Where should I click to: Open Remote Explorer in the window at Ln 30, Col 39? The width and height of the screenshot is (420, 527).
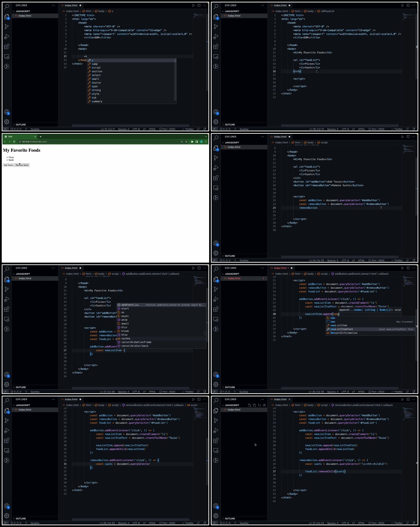click(216, 319)
